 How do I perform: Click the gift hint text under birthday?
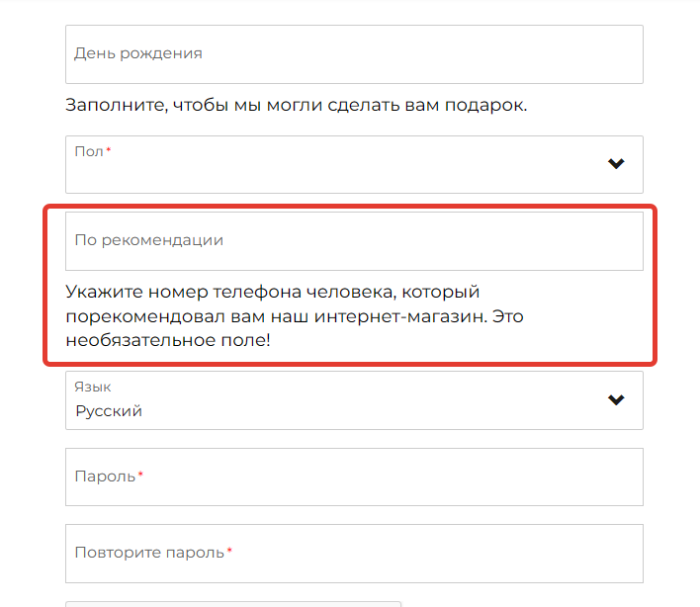[296, 106]
